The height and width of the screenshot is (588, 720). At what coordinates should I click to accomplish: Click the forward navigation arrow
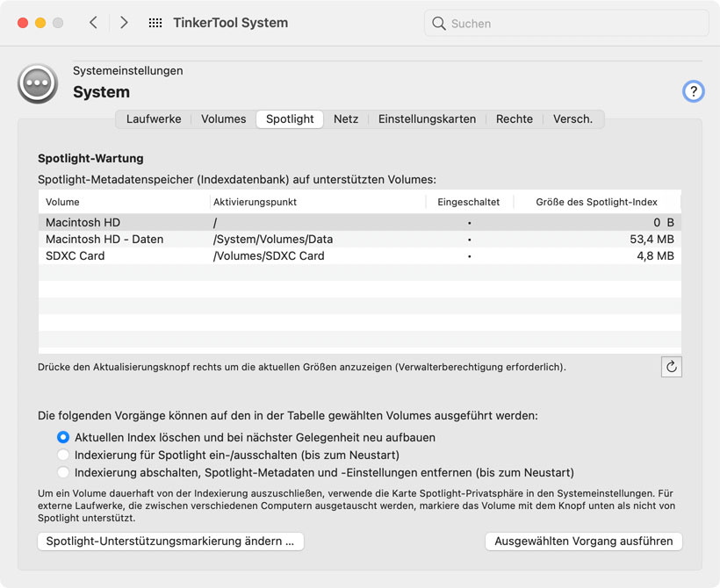pyautogui.click(x=124, y=23)
